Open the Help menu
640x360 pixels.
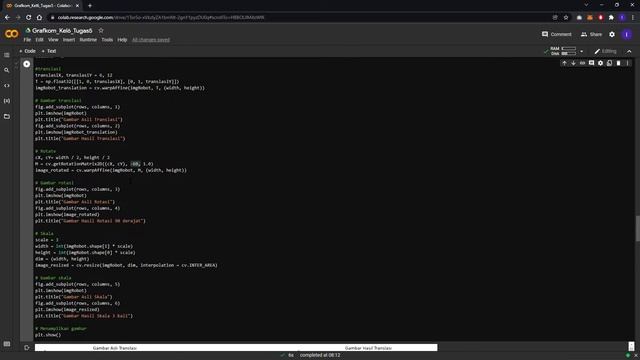click(x=122, y=40)
